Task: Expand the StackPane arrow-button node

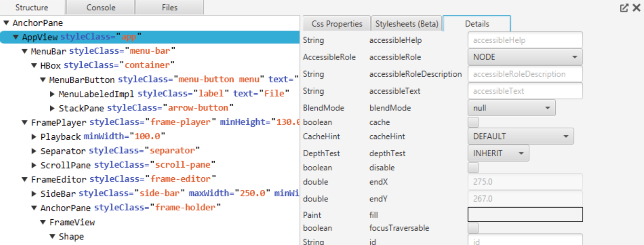Action: [52, 108]
